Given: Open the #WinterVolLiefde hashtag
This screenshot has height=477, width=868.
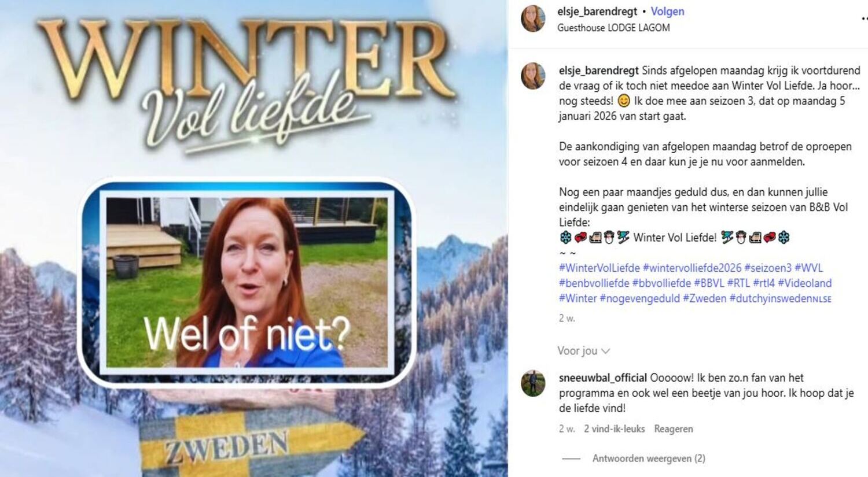Looking at the screenshot, I should [x=599, y=268].
